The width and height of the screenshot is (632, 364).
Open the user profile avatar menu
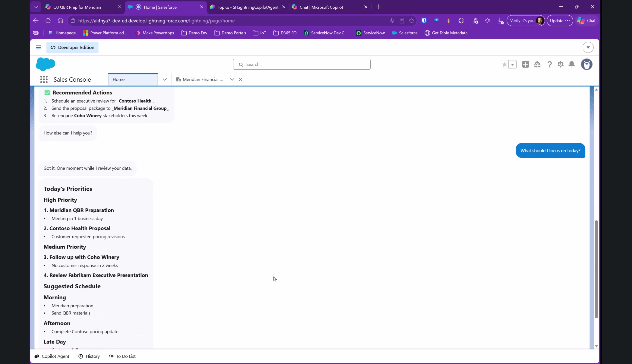click(x=587, y=64)
